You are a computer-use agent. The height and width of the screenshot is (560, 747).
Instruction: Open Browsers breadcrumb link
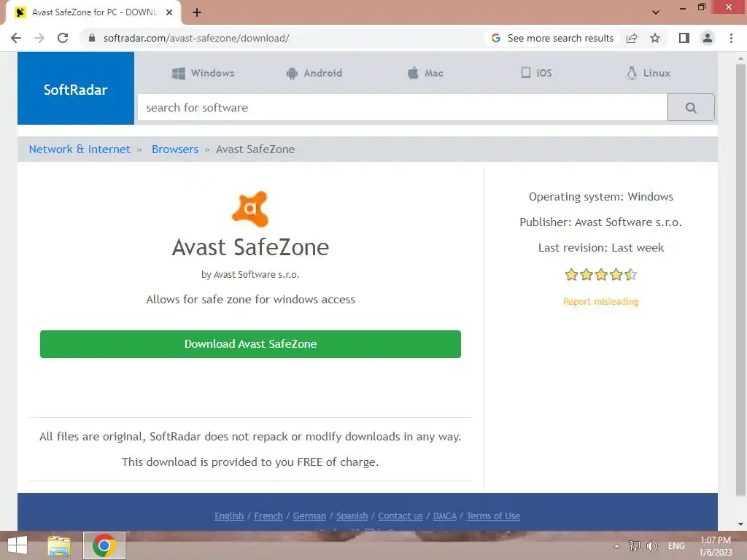(175, 149)
